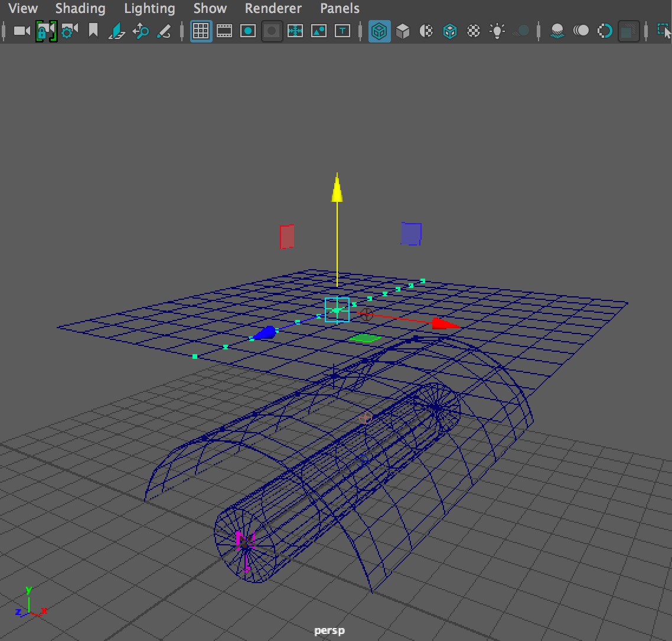Open the Panels menu
Screen dimensions: 672x641
pos(340,8)
